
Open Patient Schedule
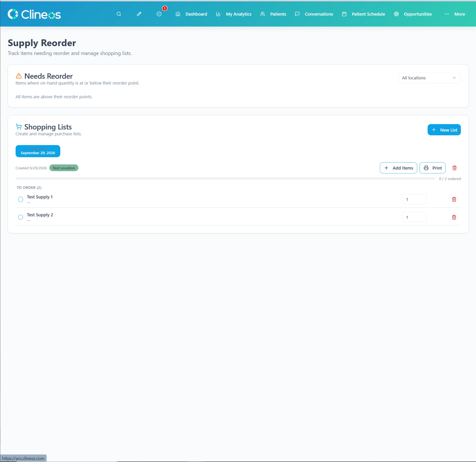[x=363, y=14]
